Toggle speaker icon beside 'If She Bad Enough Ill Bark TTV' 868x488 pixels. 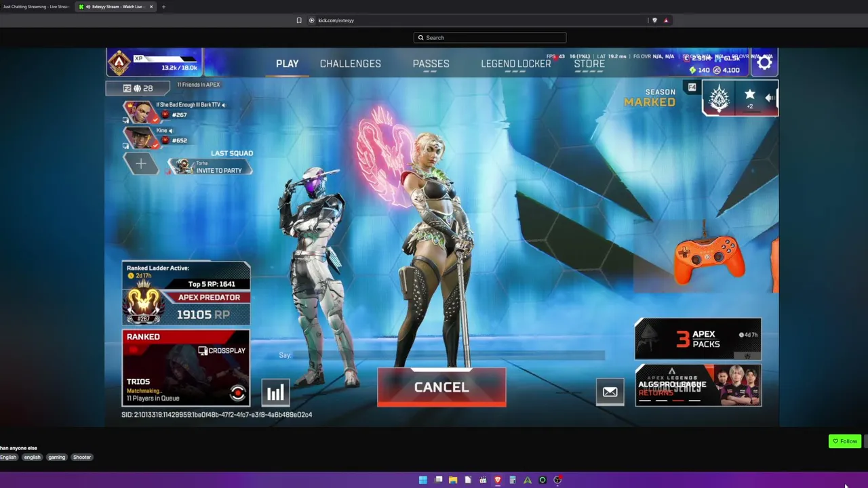click(223, 105)
